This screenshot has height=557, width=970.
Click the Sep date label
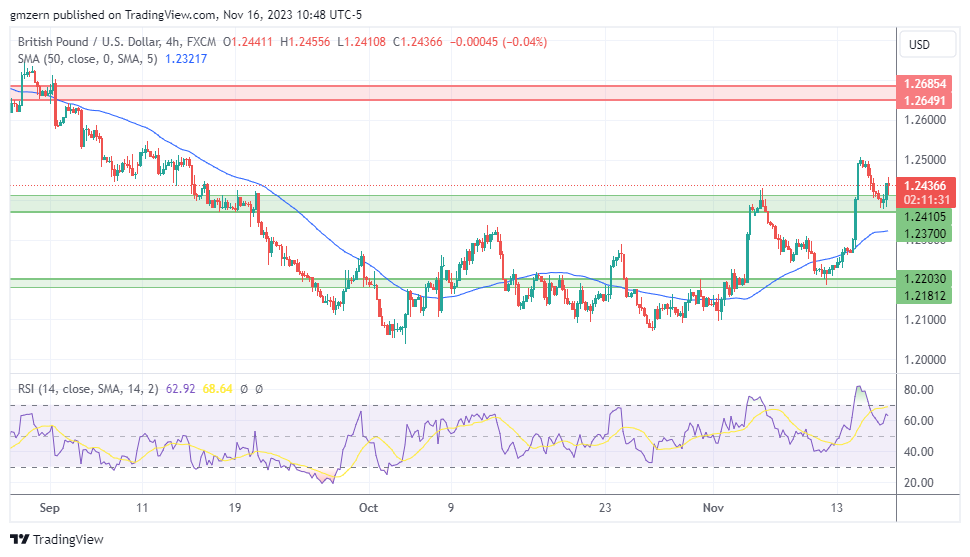coord(49,508)
